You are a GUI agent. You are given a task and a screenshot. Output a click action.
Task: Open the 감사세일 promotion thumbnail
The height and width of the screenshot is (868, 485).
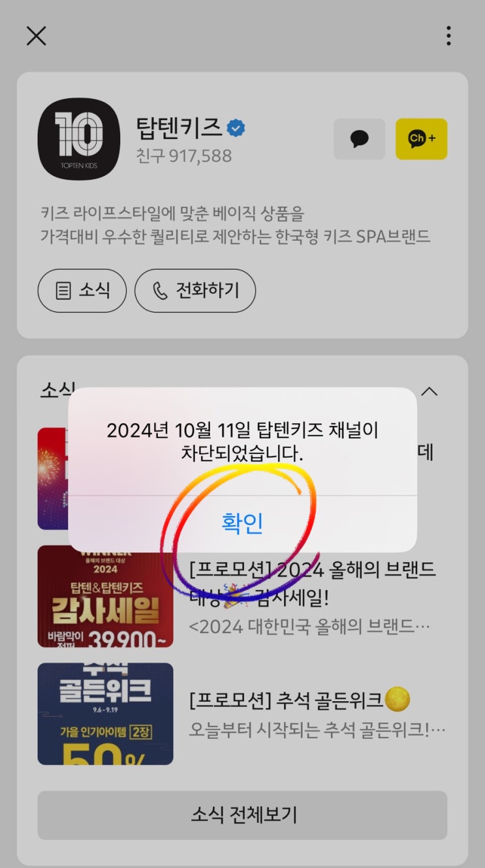tap(105, 596)
